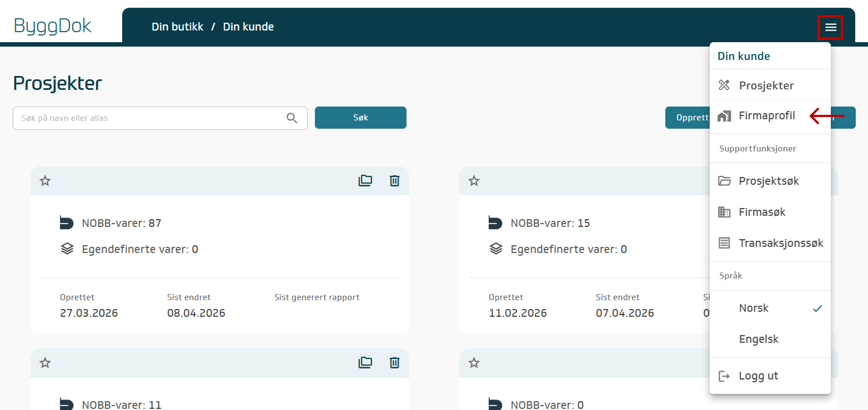Viewport: 868px width, 410px height.
Task: Select Prosjektsøk in support functions
Action: pos(768,181)
